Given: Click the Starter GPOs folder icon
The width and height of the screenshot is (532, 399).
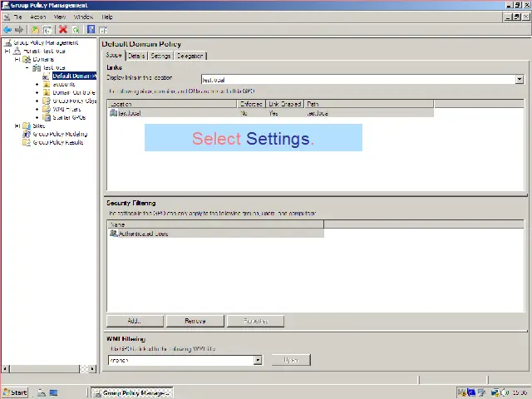Looking at the screenshot, I should pyautogui.click(x=47, y=117).
